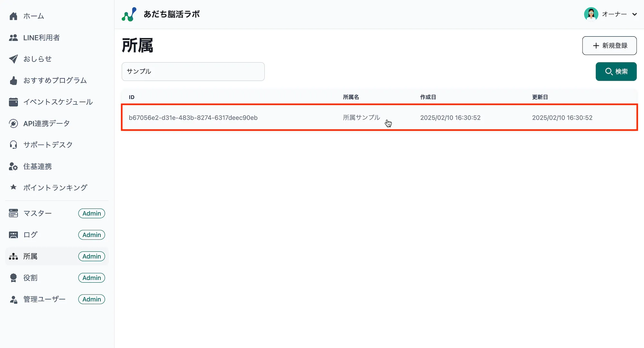This screenshot has height=348, width=644.
Task: Click the おしらせ paper plane icon
Action: 13,59
